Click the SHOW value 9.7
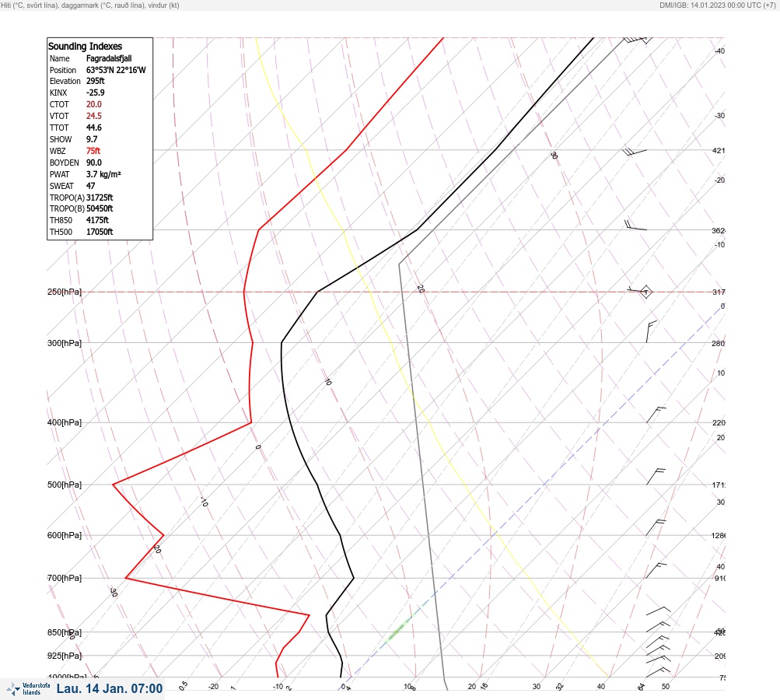 pyautogui.click(x=92, y=139)
